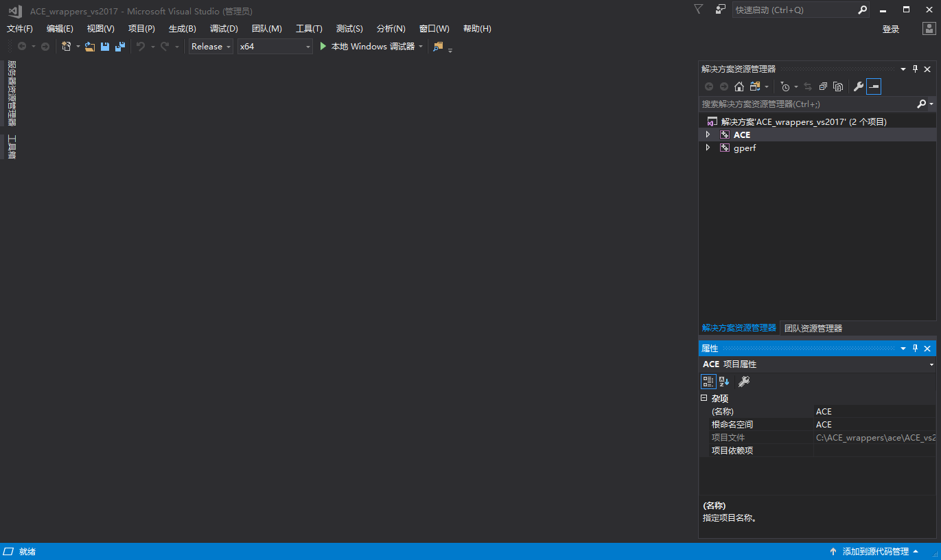Collapse the 杂项 category in Properties

coord(704,398)
